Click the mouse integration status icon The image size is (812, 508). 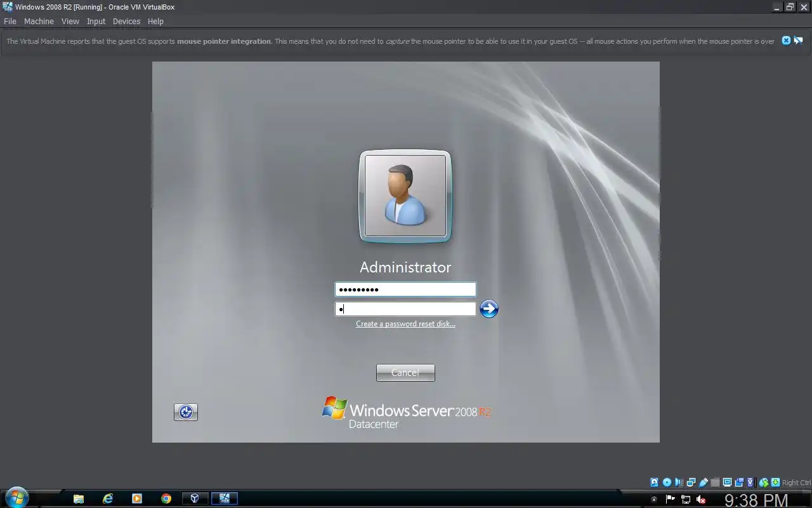pos(764,483)
